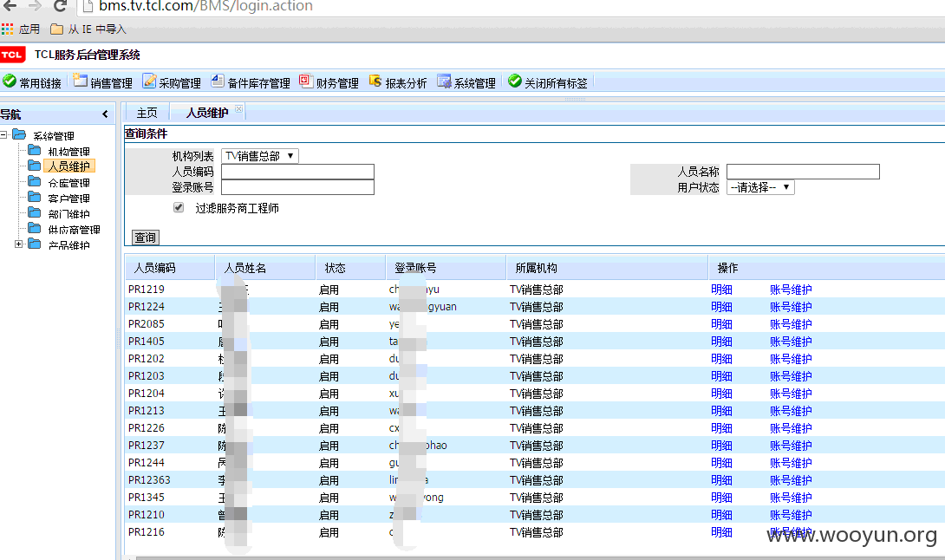This screenshot has width=945, height=560.
Task: Select 人员维护 in navigation tree
Action: point(69,166)
